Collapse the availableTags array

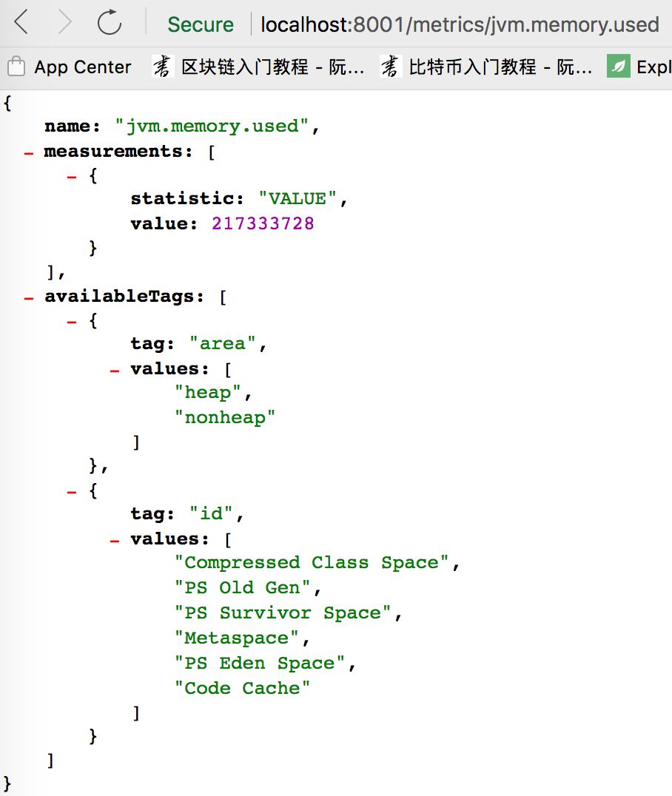pyautogui.click(x=29, y=297)
